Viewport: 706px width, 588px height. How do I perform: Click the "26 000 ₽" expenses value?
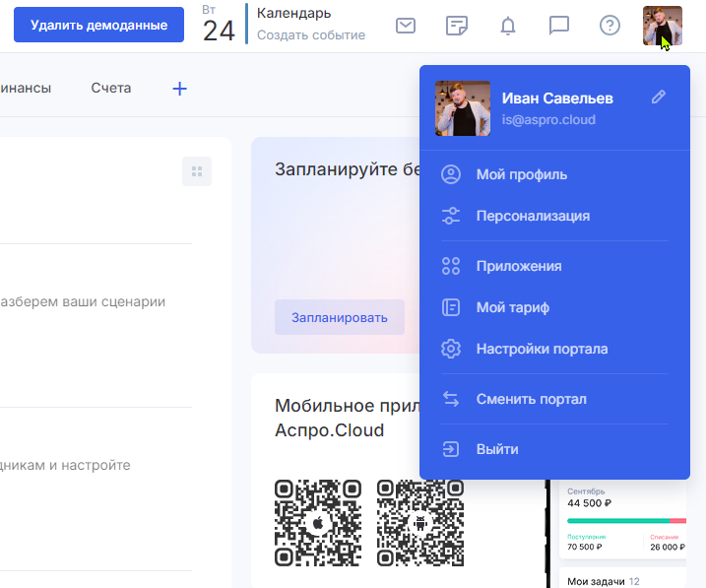pos(668,547)
